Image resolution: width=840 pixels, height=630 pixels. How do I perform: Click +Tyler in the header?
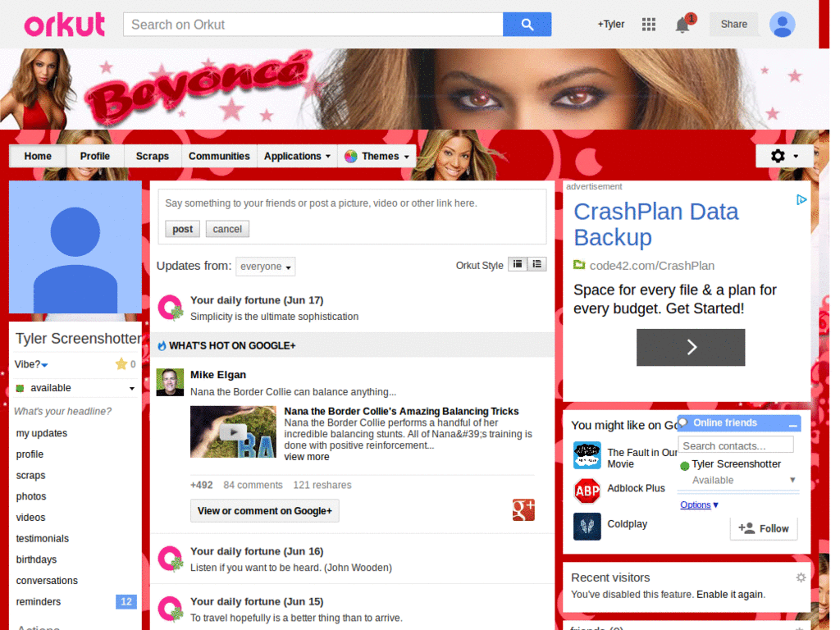[610, 24]
